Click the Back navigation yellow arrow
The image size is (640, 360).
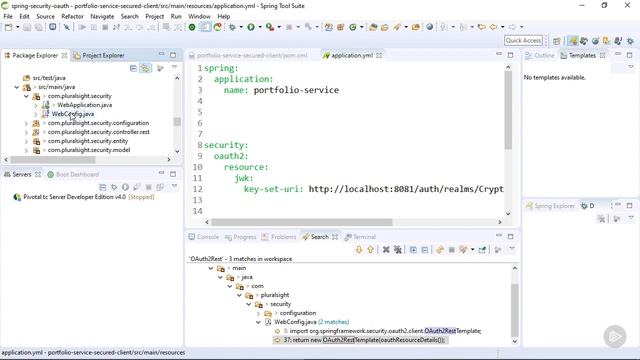[x=493, y=27]
